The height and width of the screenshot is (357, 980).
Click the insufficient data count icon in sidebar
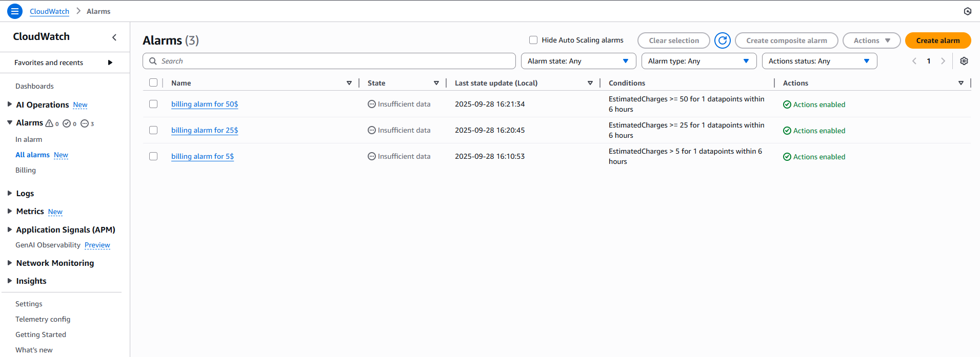point(85,123)
